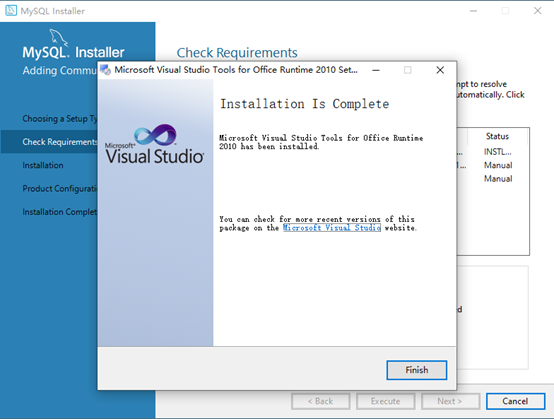Click the setup dialog title bar icon
The image size is (554, 419).
tap(105, 70)
